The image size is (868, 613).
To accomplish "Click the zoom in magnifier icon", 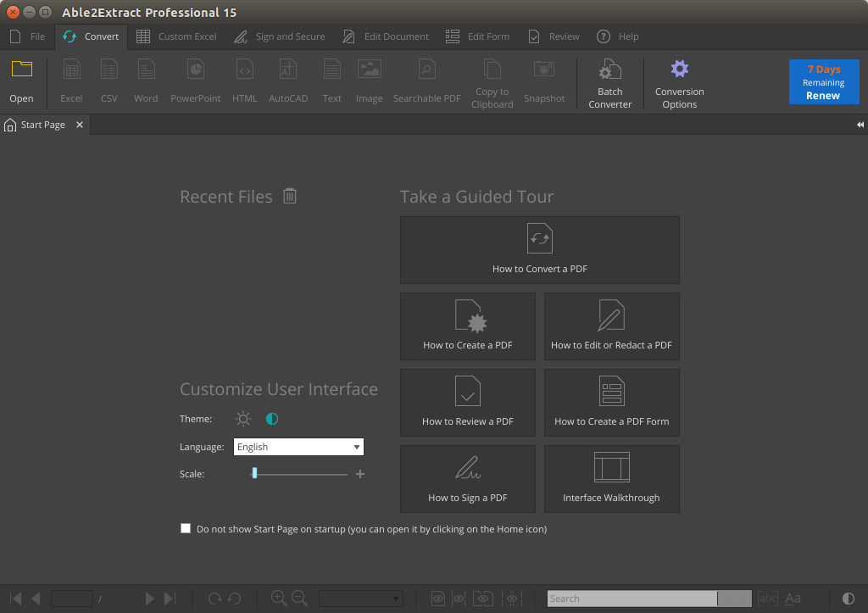I will [278, 598].
